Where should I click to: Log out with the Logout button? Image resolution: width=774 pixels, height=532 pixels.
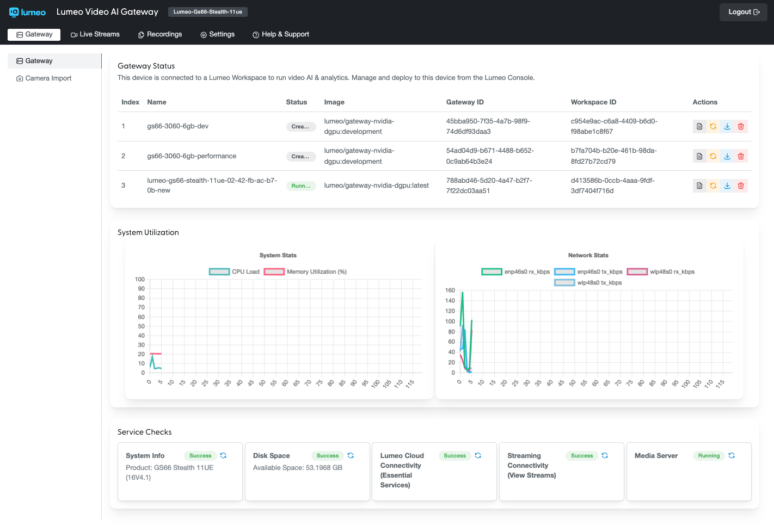point(744,12)
